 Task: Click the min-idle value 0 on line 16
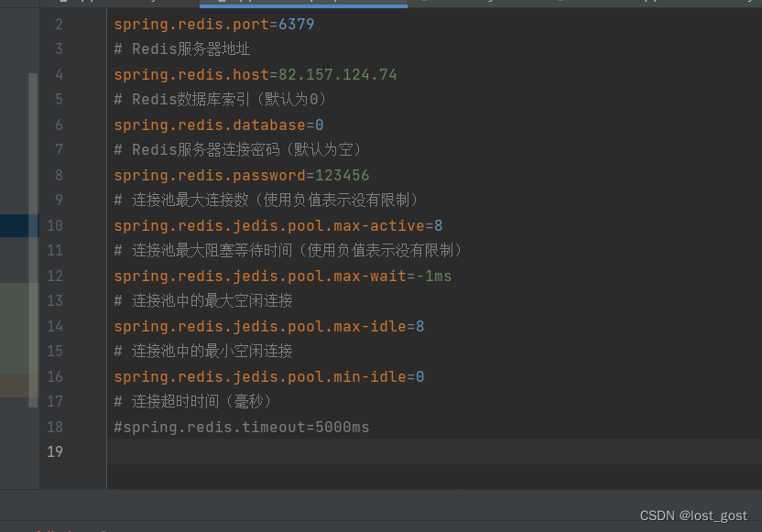tap(419, 375)
